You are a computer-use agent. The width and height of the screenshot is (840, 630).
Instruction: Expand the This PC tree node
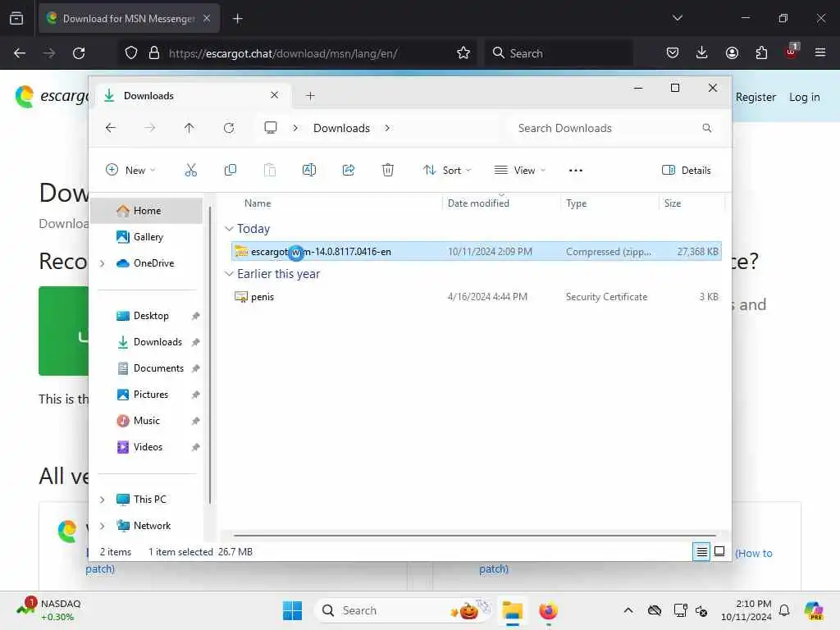click(102, 500)
